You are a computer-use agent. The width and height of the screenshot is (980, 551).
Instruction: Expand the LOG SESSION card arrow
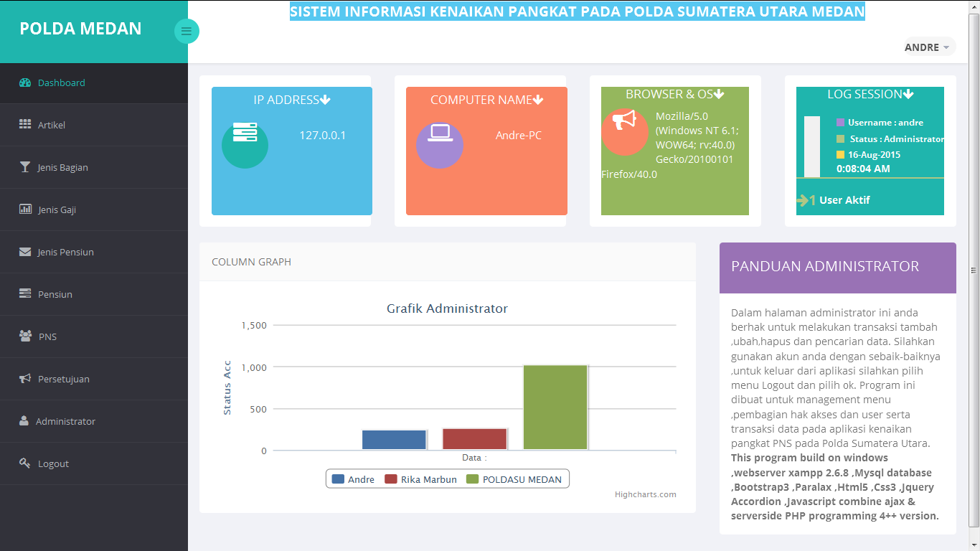coord(908,95)
